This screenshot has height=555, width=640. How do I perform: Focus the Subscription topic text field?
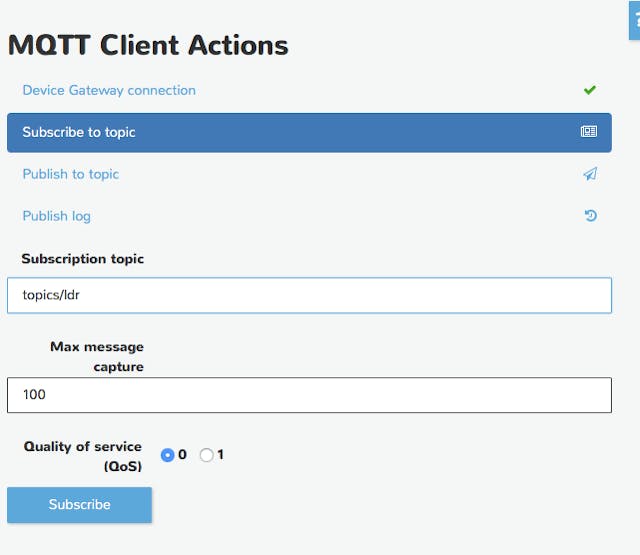[309, 295]
